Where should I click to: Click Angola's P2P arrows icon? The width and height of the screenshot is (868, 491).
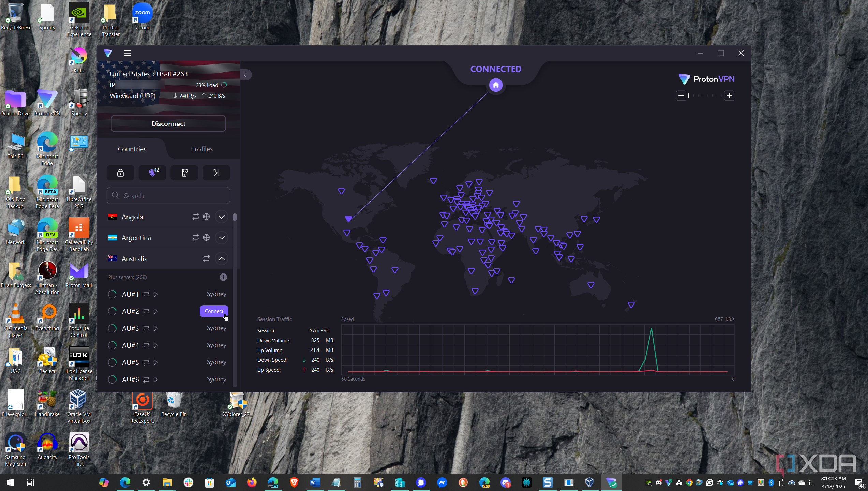coord(195,217)
